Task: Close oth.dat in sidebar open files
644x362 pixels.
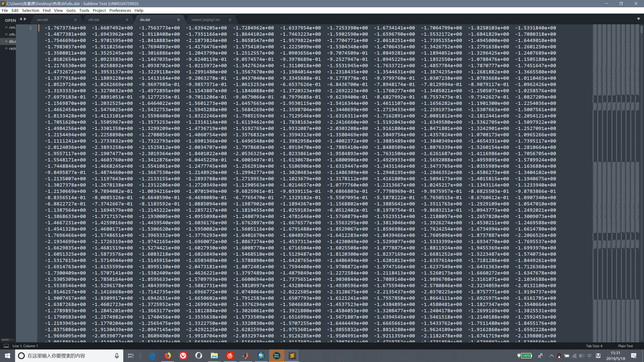Action: (x=6, y=34)
